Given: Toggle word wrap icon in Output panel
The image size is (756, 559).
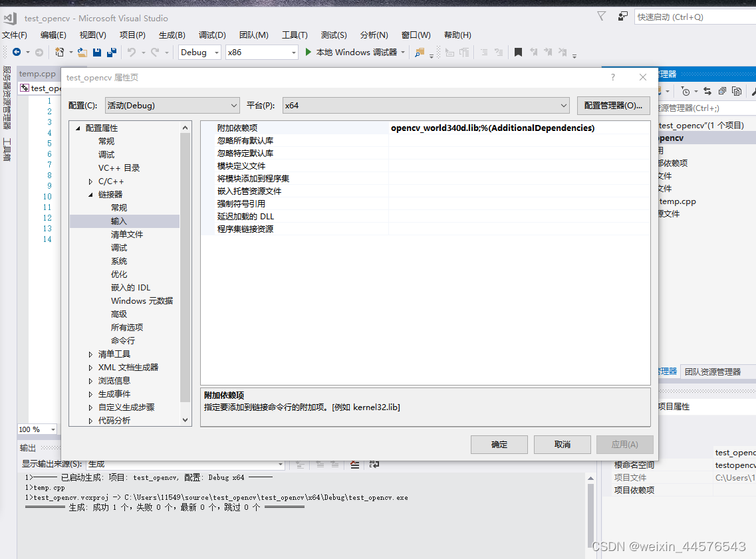Looking at the screenshot, I should [374, 465].
